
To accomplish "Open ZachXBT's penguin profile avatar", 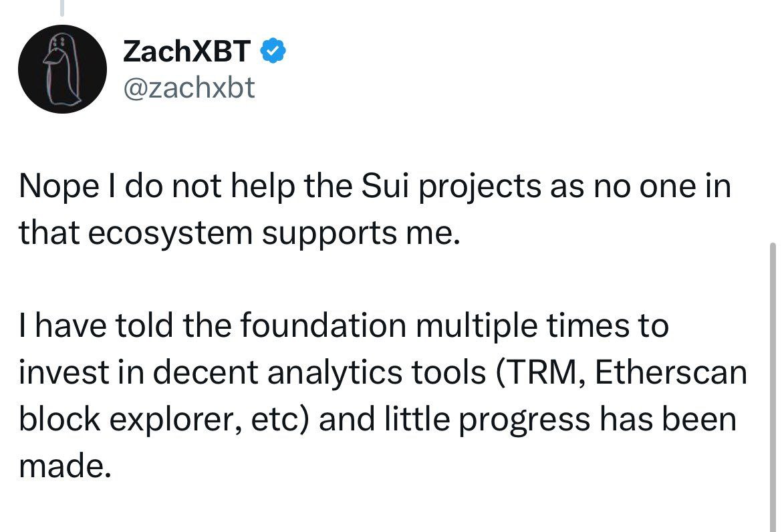I will [62, 69].
